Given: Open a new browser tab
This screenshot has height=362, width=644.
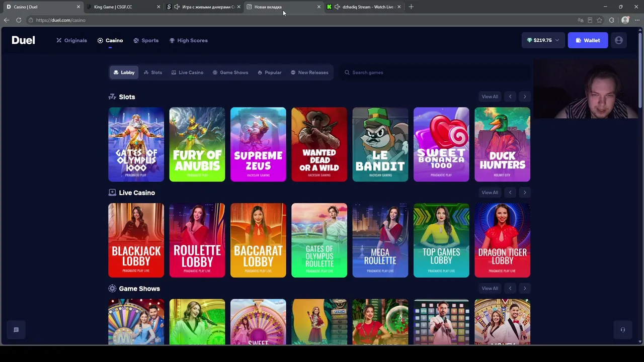Looking at the screenshot, I should [411, 7].
